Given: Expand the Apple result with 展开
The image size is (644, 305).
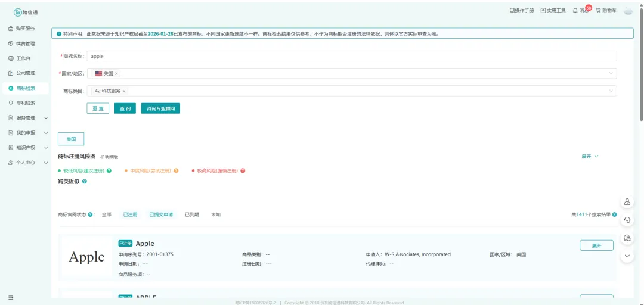Looking at the screenshot, I should [x=596, y=245].
